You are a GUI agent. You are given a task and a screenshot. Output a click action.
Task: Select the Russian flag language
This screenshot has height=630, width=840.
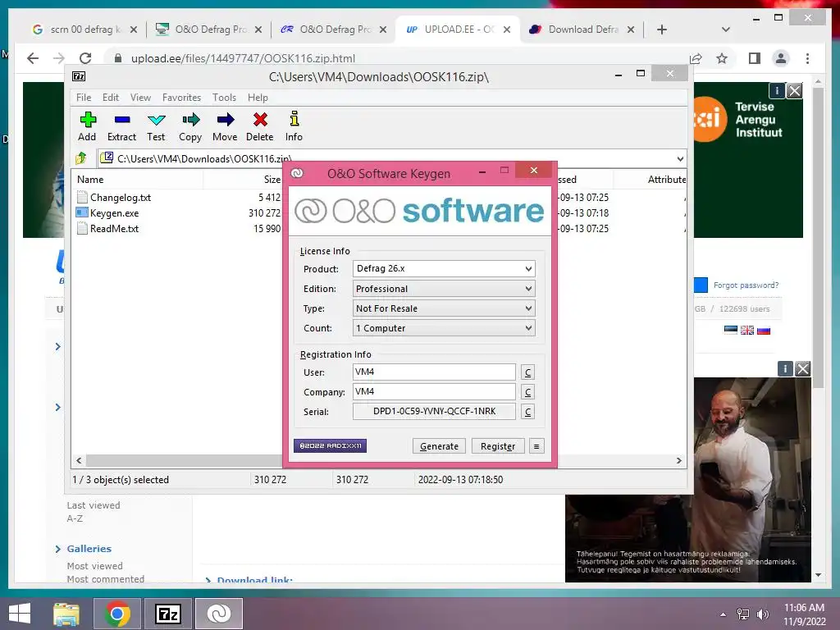click(x=764, y=330)
